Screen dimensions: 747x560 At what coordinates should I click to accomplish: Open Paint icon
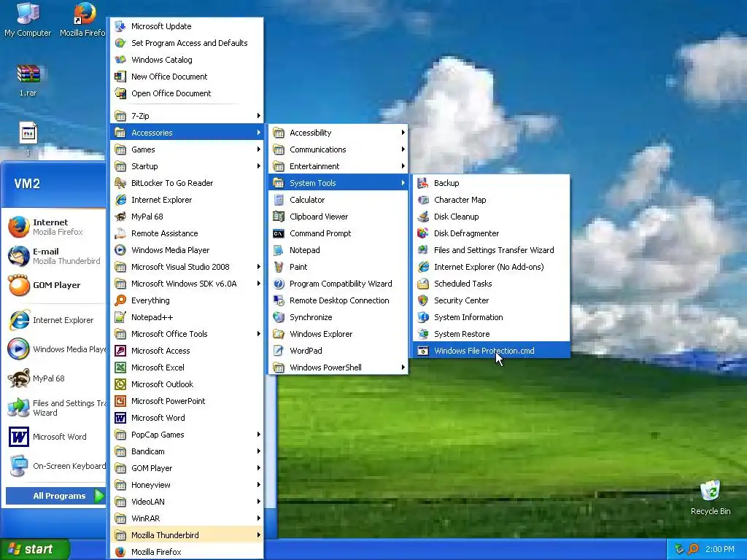click(x=279, y=267)
